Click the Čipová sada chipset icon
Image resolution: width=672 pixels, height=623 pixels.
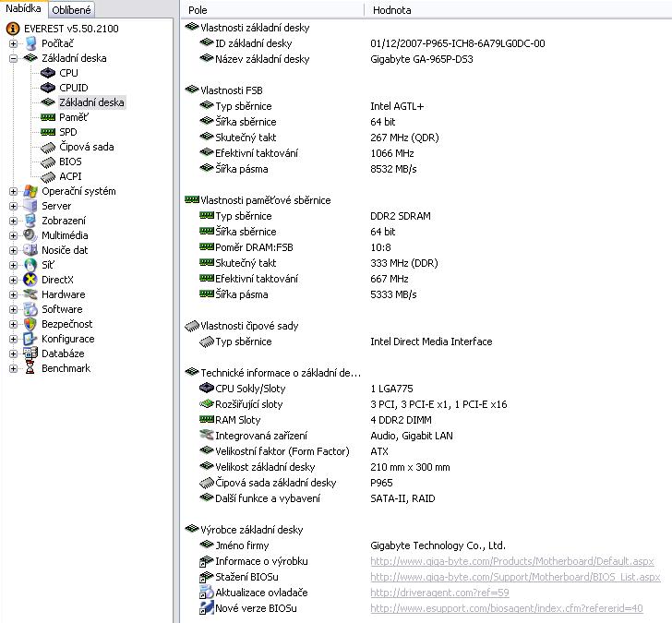point(48,147)
